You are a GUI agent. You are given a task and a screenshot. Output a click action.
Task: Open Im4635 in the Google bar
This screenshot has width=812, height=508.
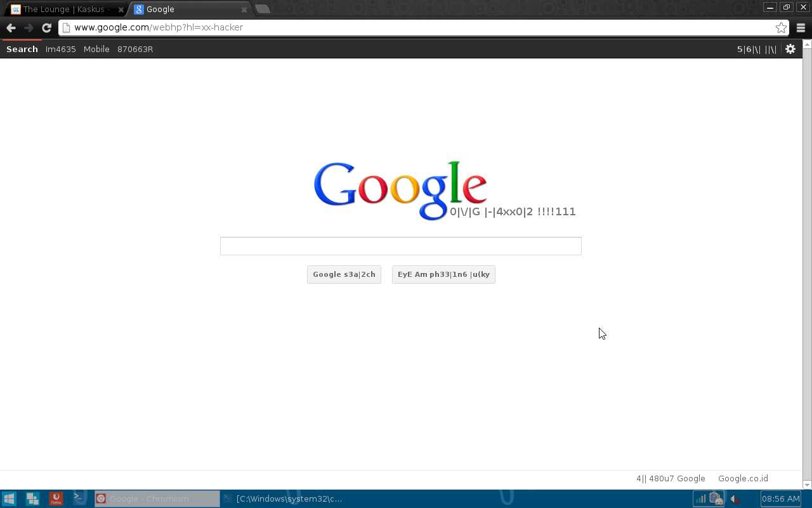tap(61, 49)
